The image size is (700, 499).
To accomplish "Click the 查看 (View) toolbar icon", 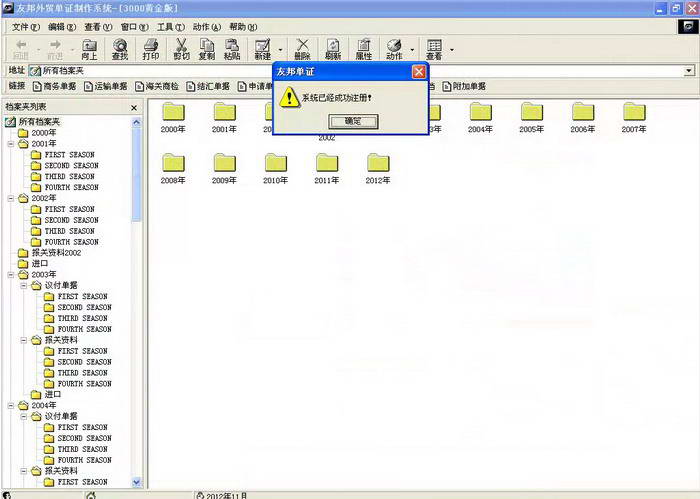I will [434, 49].
